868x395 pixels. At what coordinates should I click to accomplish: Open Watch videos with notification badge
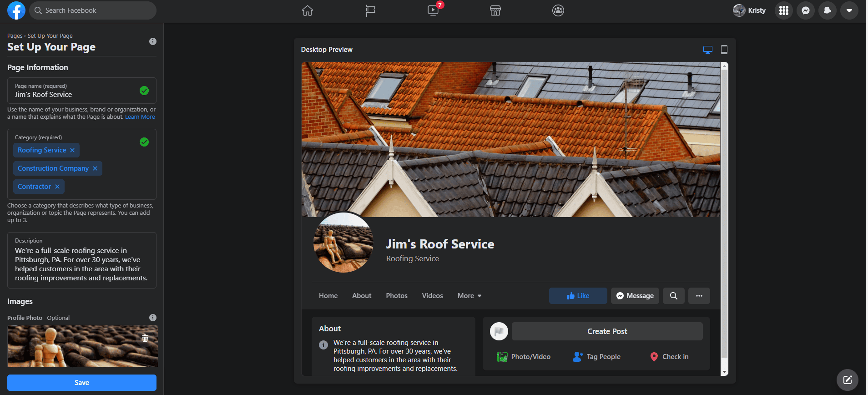pos(433,10)
